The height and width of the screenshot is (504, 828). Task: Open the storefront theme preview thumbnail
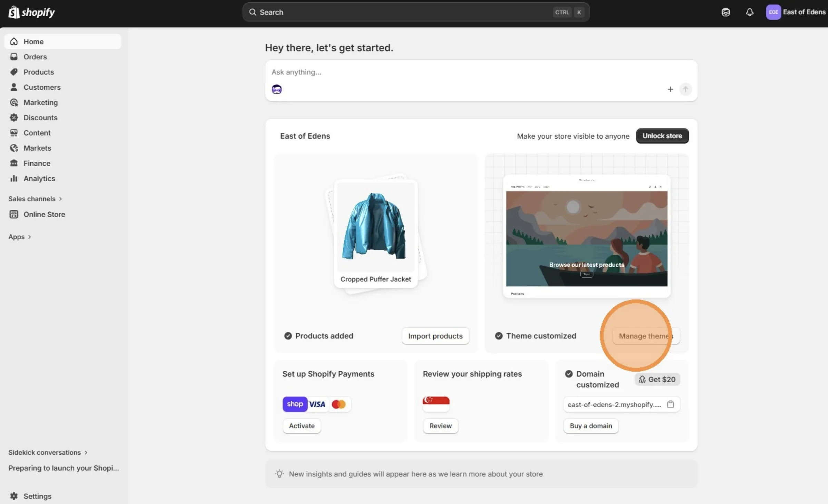click(x=586, y=236)
